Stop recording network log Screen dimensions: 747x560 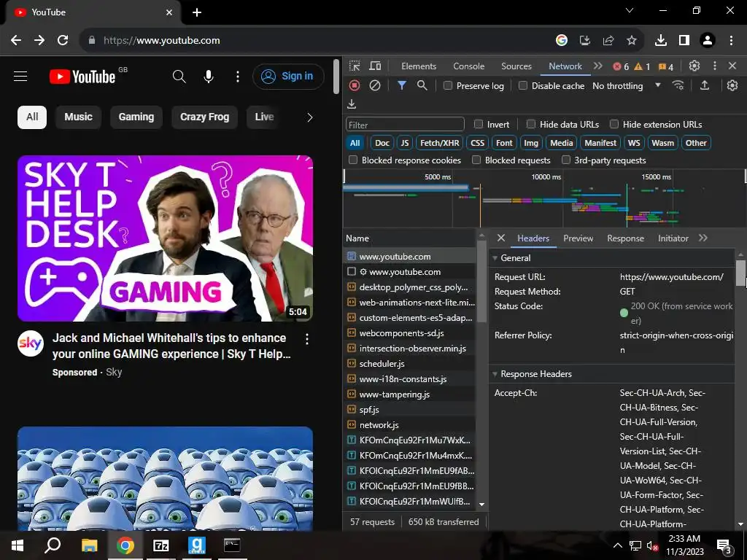tap(355, 85)
